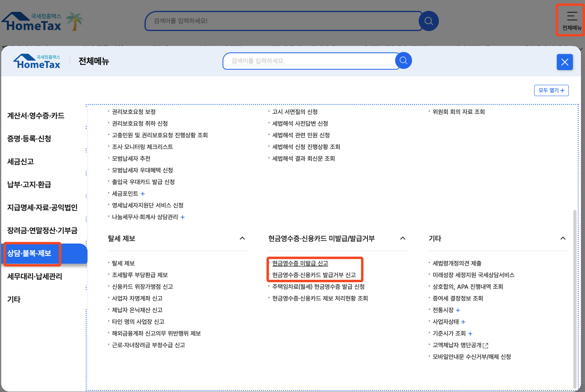Click the top header search magnifier icon

click(428, 21)
